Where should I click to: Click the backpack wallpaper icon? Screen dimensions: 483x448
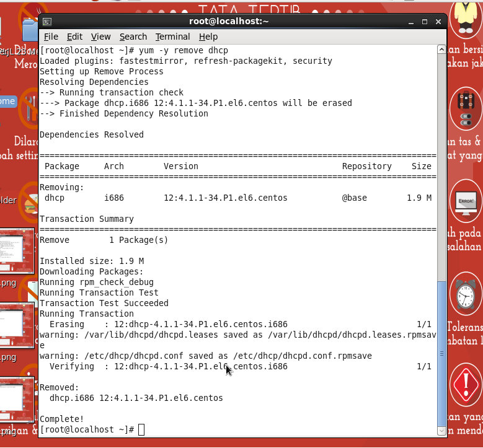coord(466,108)
